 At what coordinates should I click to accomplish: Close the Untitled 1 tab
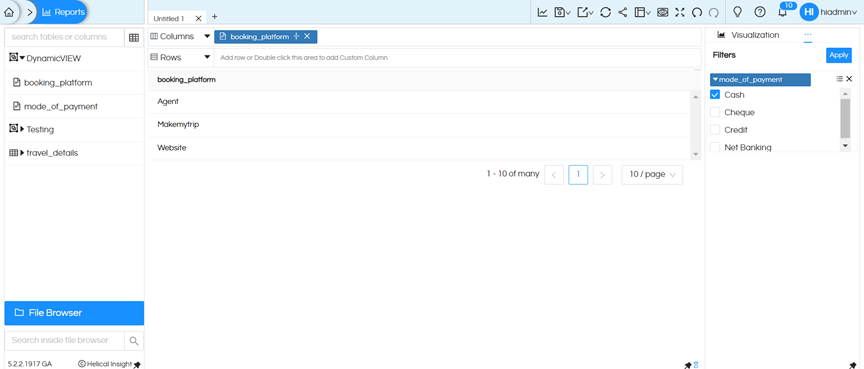(198, 18)
